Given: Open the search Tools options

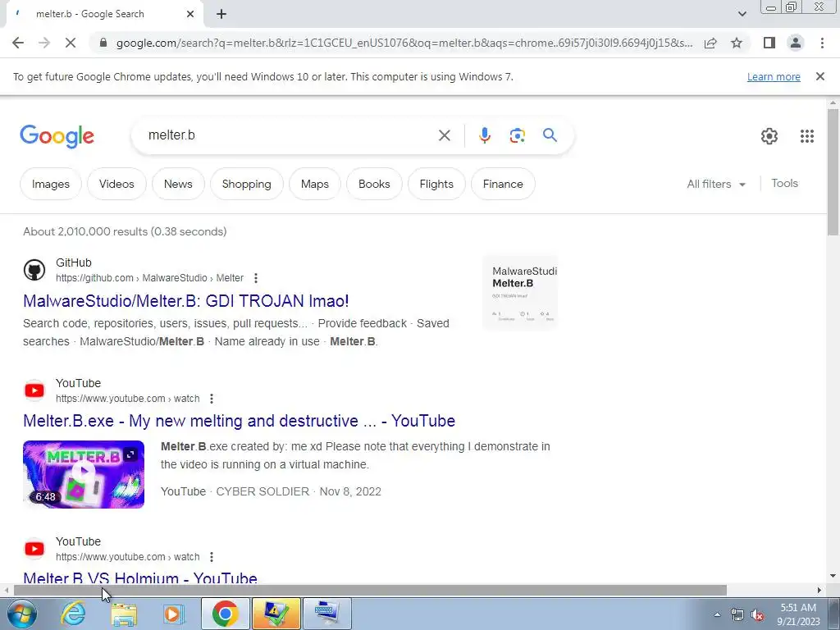Looking at the screenshot, I should click(x=785, y=183).
